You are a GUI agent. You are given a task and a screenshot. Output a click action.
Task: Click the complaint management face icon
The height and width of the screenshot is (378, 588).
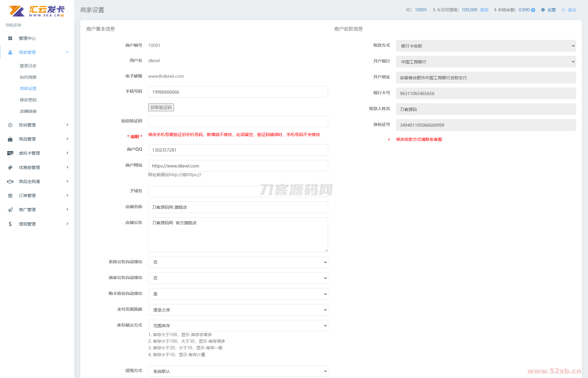[10, 125]
